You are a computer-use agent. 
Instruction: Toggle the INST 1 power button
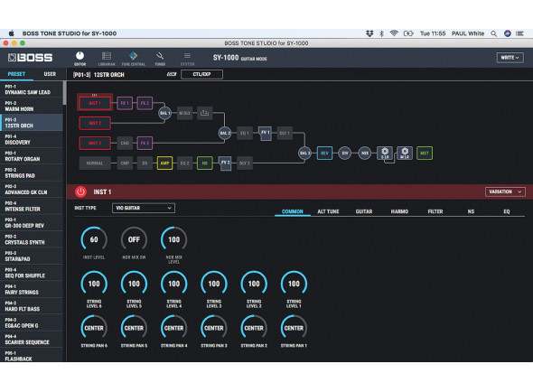[x=80, y=192]
